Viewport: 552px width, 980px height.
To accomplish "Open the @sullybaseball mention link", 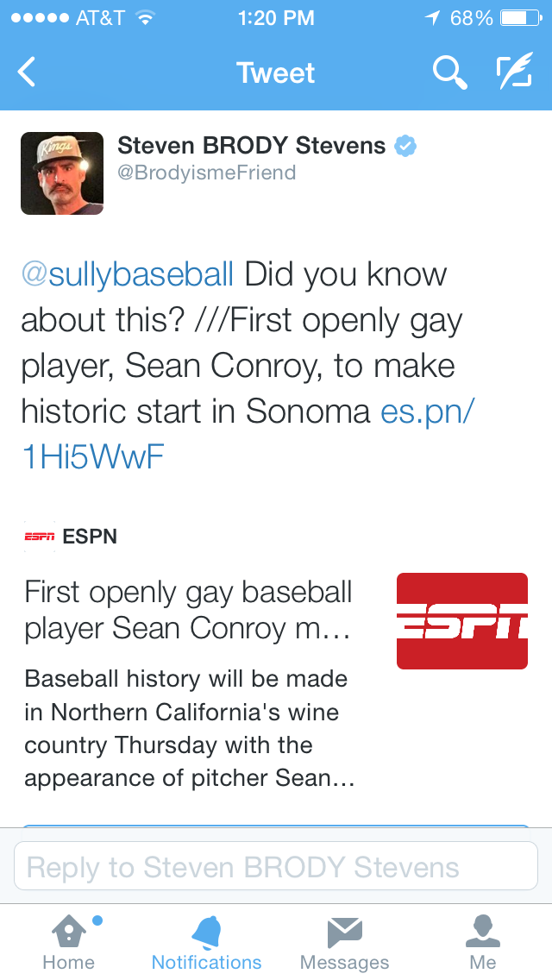I will click(x=128, y=274).
